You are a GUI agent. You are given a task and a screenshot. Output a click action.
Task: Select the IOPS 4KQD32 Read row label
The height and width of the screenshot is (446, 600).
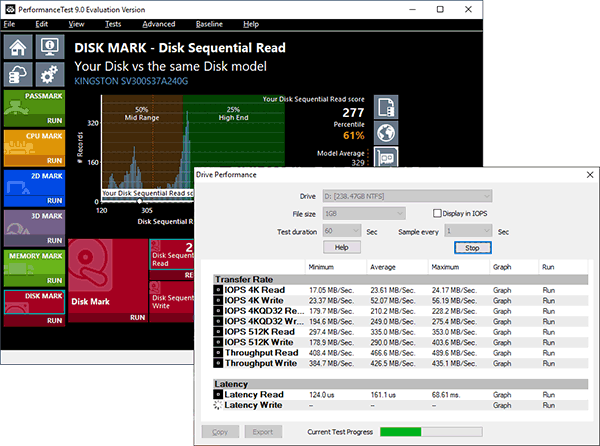point(264,311)
